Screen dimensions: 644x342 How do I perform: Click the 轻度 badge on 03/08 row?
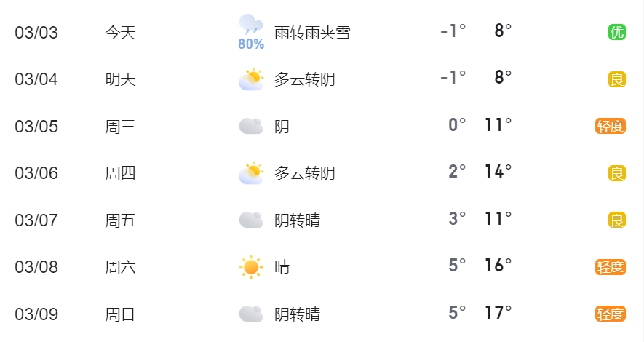611,267
